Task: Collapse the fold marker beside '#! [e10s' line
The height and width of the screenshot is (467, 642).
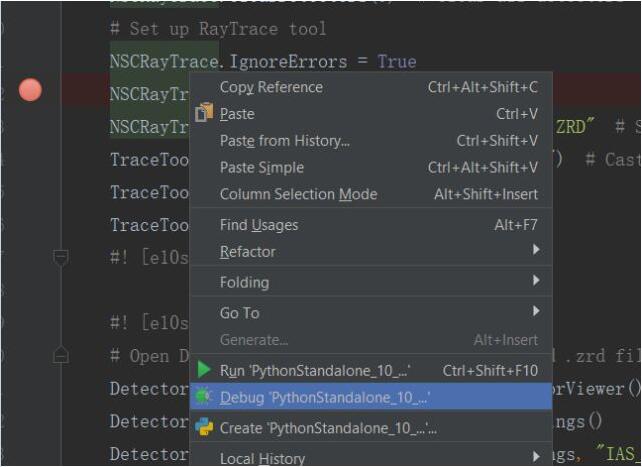Action: (x=61, y=258)
